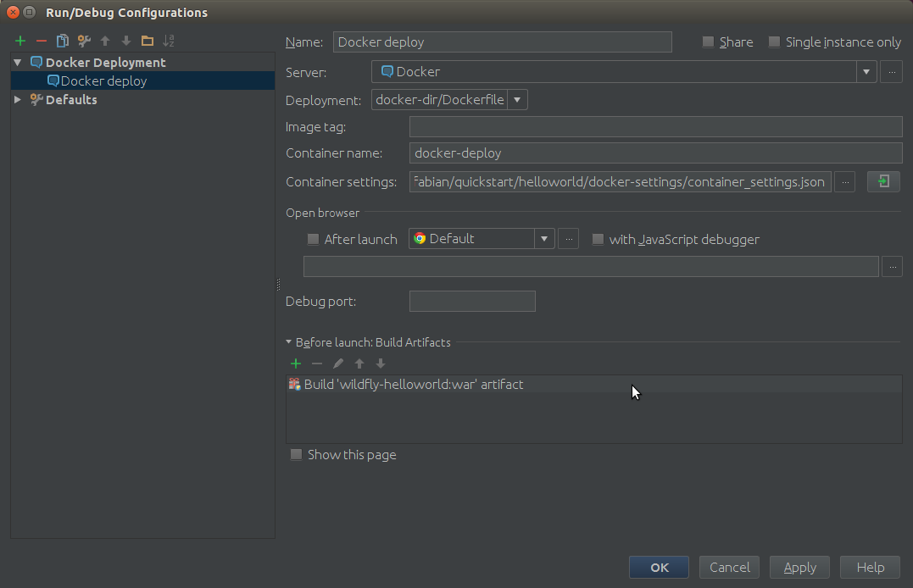Click the sort configurations alphabetically icon
The image size is (913, 588).
(168, 41)
